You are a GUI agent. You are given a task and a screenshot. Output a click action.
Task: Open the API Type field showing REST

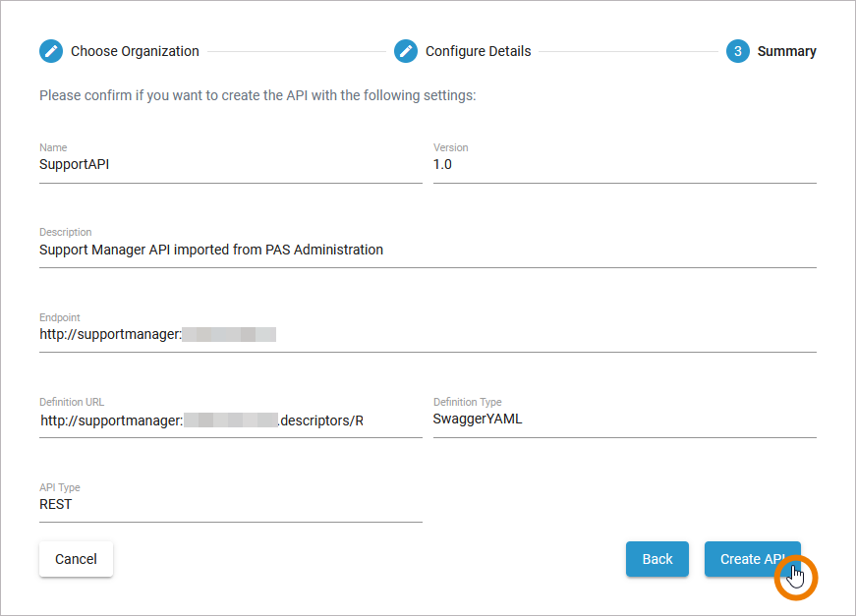[230, 505]
